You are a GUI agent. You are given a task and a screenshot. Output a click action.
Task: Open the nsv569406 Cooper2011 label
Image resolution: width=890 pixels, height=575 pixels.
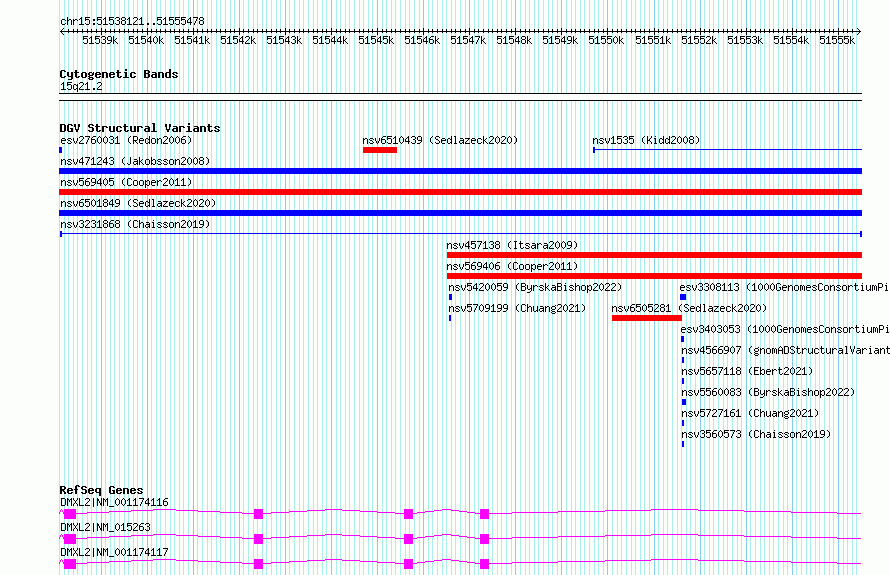point(512,266)
